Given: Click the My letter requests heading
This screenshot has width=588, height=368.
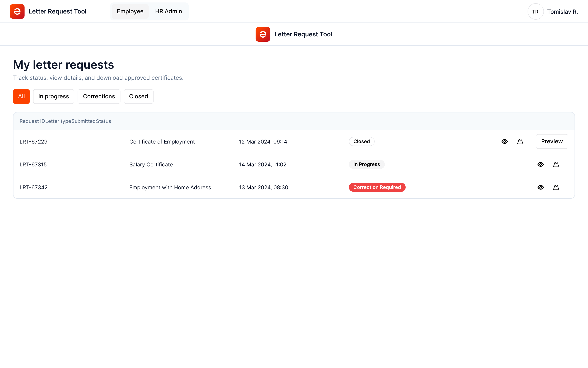Looking at the screenshot, I should coord(63,65).
